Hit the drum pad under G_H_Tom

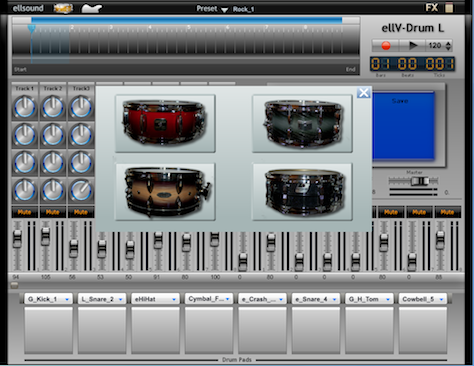(x=369, y=330)
